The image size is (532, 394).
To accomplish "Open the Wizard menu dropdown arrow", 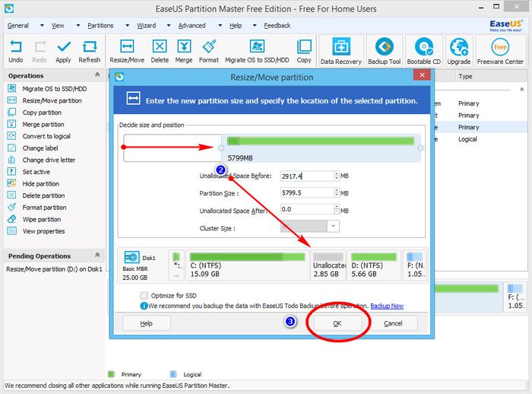I will (169, 25).
